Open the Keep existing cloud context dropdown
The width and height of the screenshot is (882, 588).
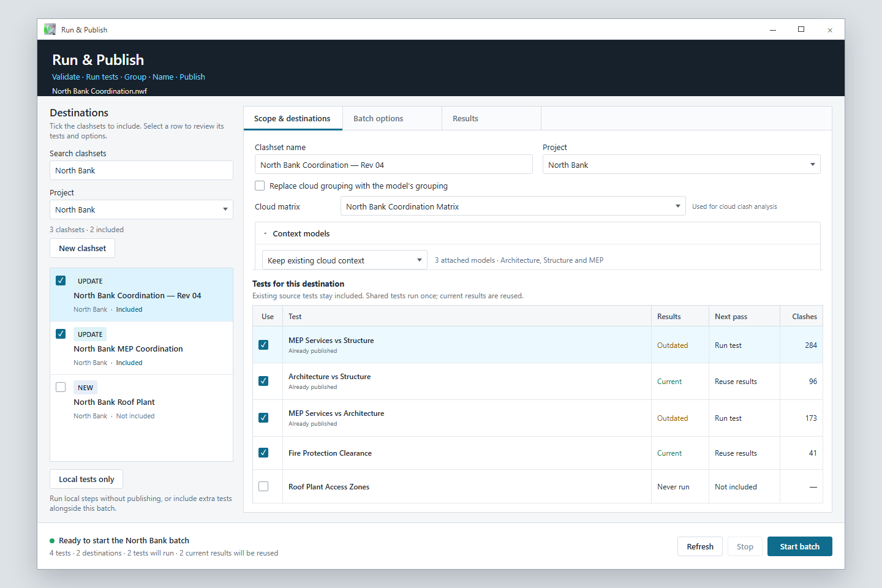345,260
